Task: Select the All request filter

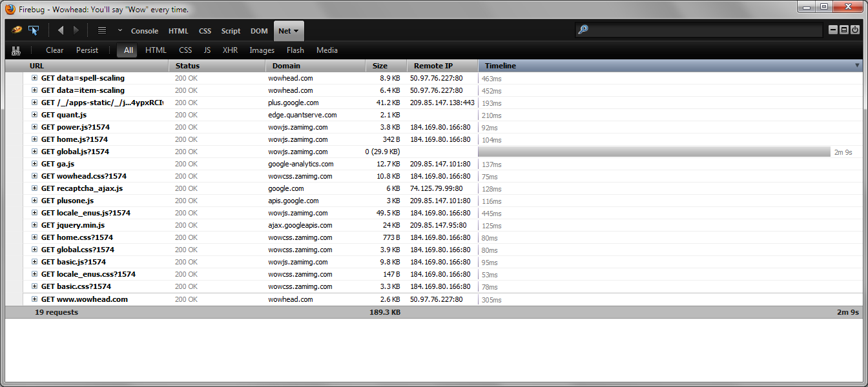Action: 129,50
